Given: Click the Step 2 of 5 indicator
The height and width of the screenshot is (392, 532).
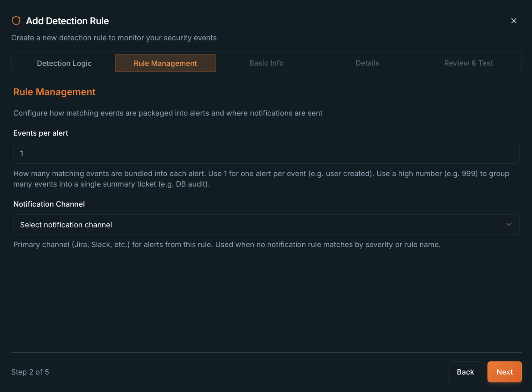Looking at the screenshot, I should [x=30, y=372].
